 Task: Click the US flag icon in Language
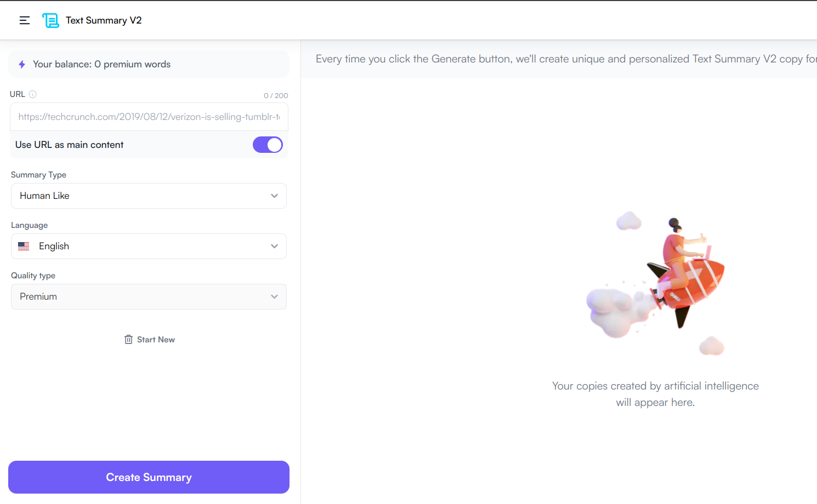24,247
